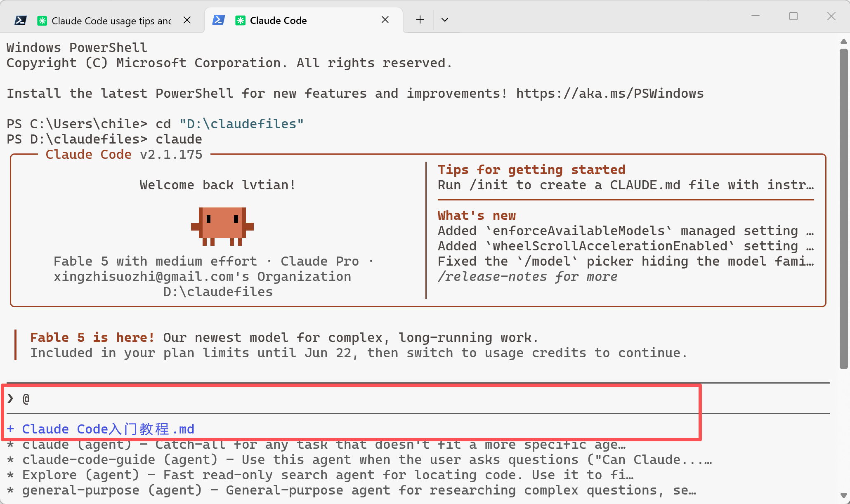The height and width of the screenshot is (504, 850).
Task: Click the 'Tips for getting started' heading
Action: (x=531, y=170)
